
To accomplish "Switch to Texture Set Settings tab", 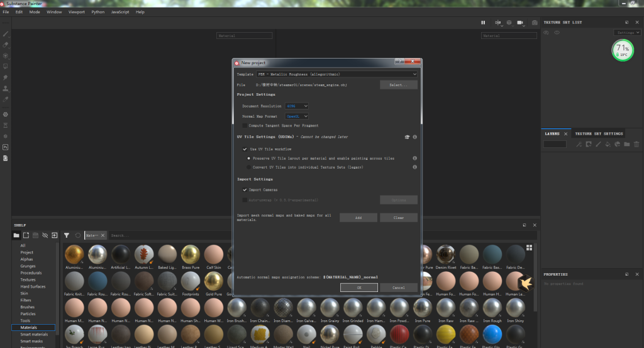I will (x=599, y=133).
